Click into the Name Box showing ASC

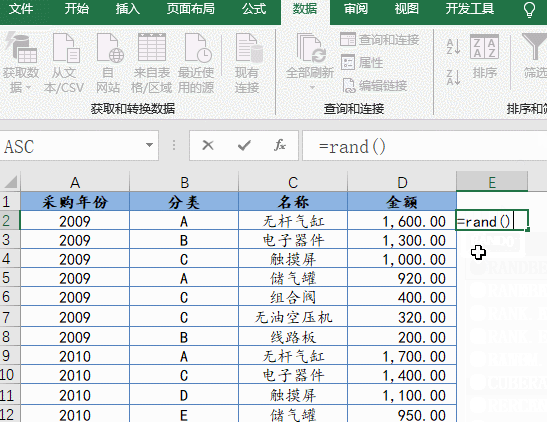(72, 146)
